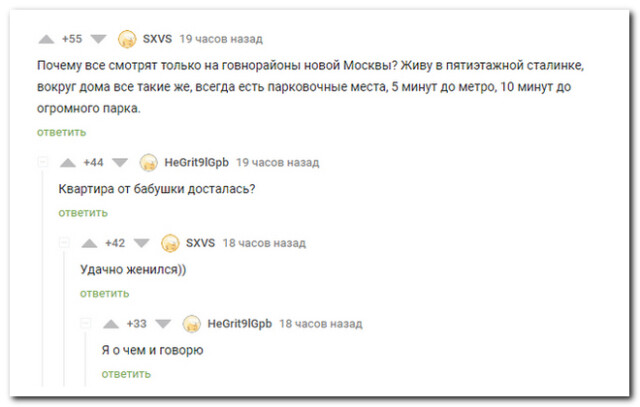Upvote the HeGrit9lGpb comment with +44

[68, 163]
